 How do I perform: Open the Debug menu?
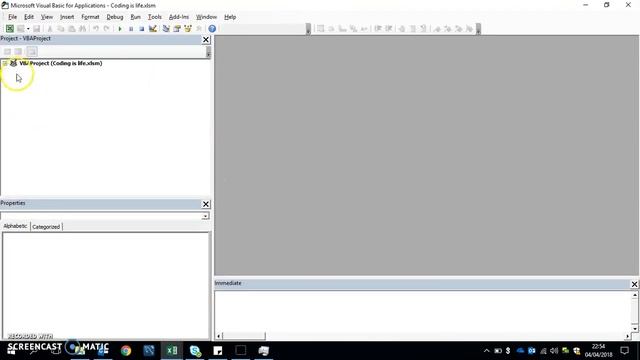point(115,17)
